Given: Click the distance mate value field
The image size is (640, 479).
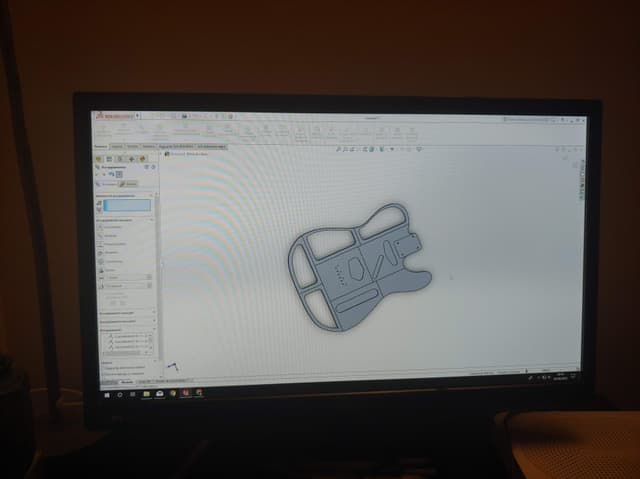Looking at the screenshot, I should (x=129, y=278).
